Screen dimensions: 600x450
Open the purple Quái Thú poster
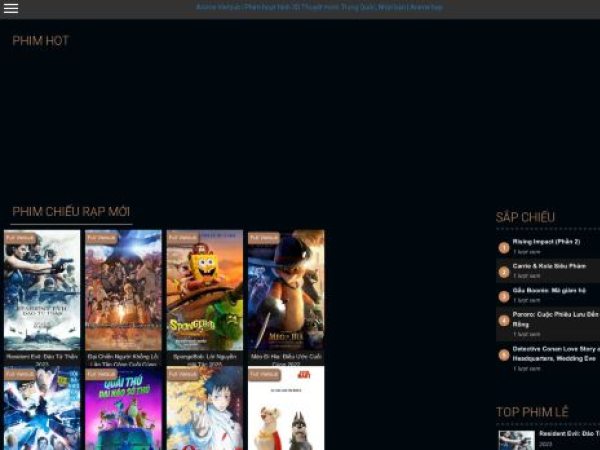(x=123, y=408)
